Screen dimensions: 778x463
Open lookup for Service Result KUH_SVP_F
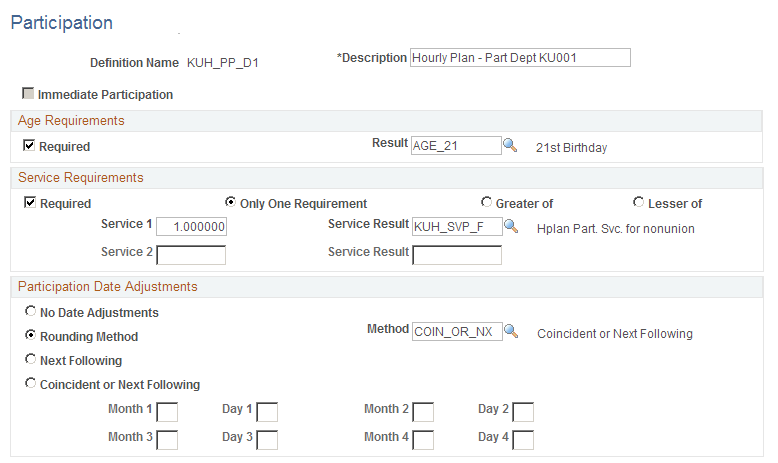point(511,227)
